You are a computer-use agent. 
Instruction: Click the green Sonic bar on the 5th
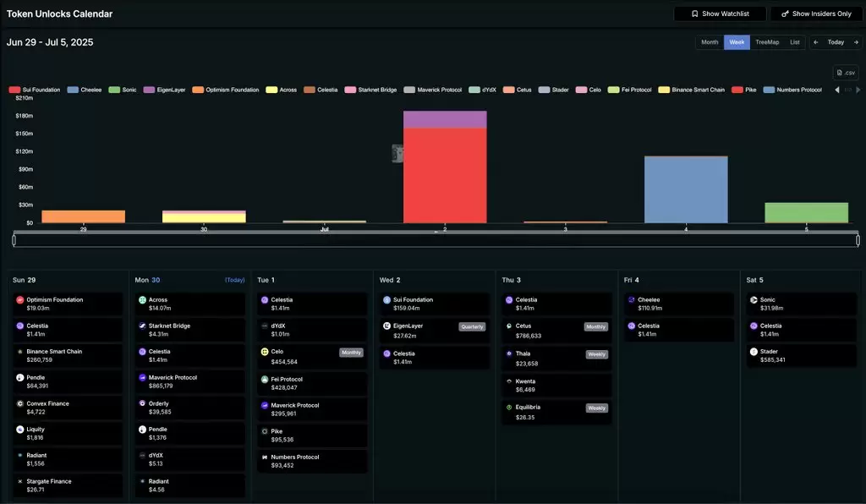click(x=806, y=213)
